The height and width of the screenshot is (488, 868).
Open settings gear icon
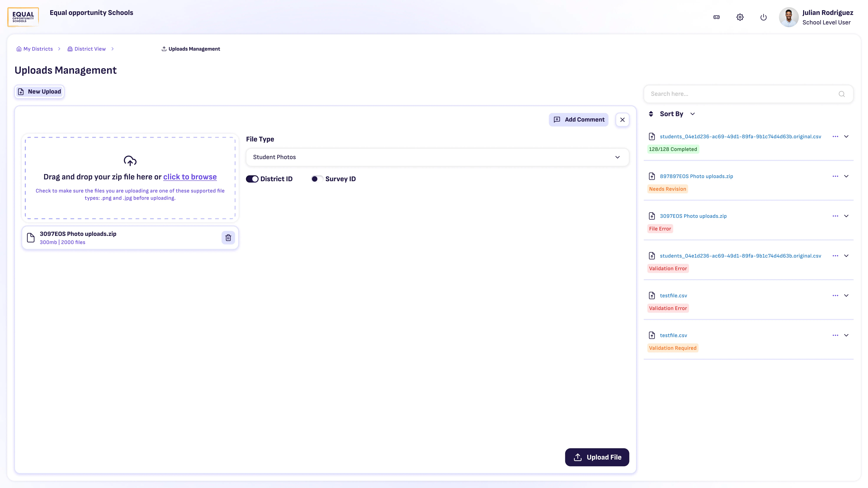pyautogui.click(x=740, y=17)
